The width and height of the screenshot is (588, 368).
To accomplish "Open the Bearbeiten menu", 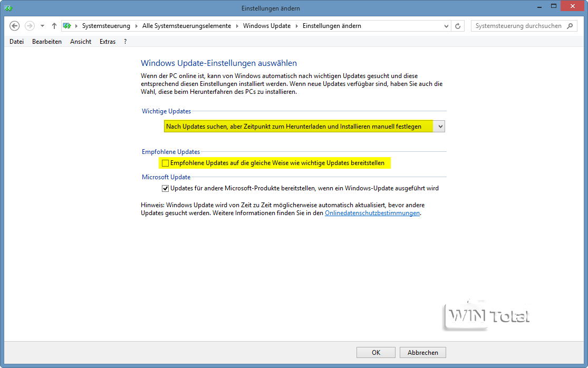I will tap(47, 42).
